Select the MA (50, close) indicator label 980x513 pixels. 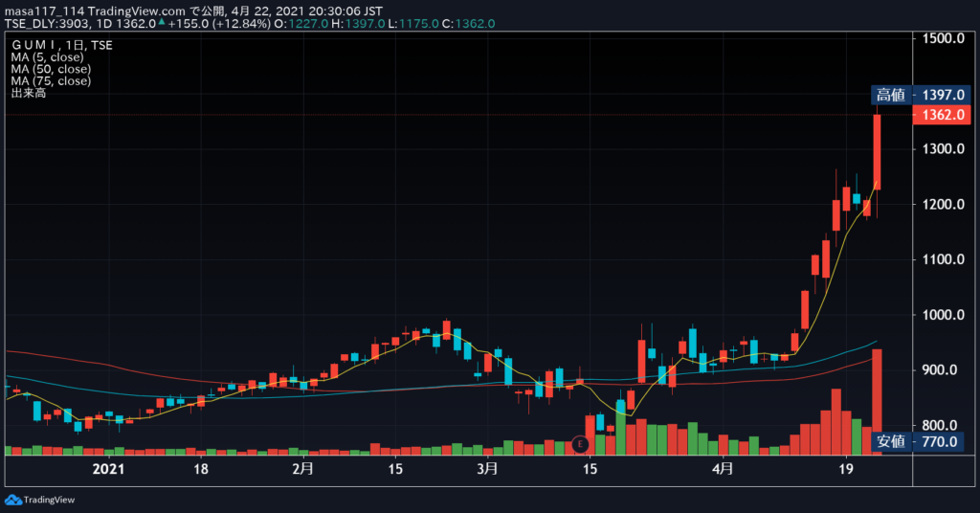click(x=51, y=69)
